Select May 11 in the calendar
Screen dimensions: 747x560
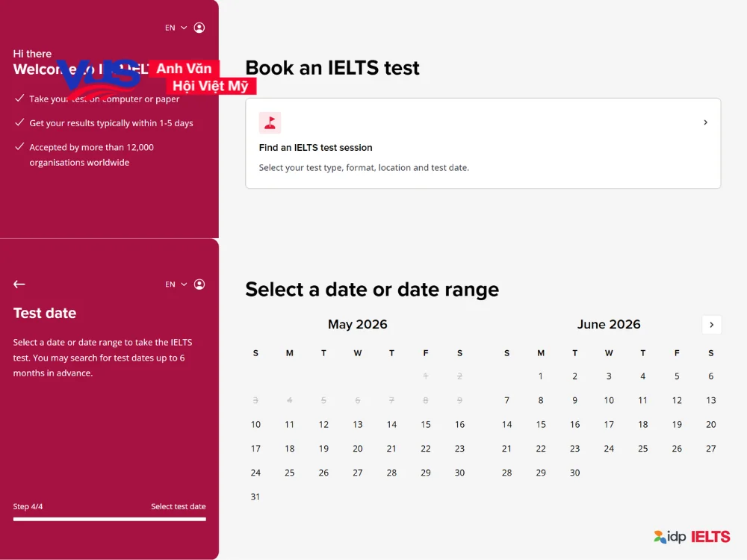click(290, 424)
